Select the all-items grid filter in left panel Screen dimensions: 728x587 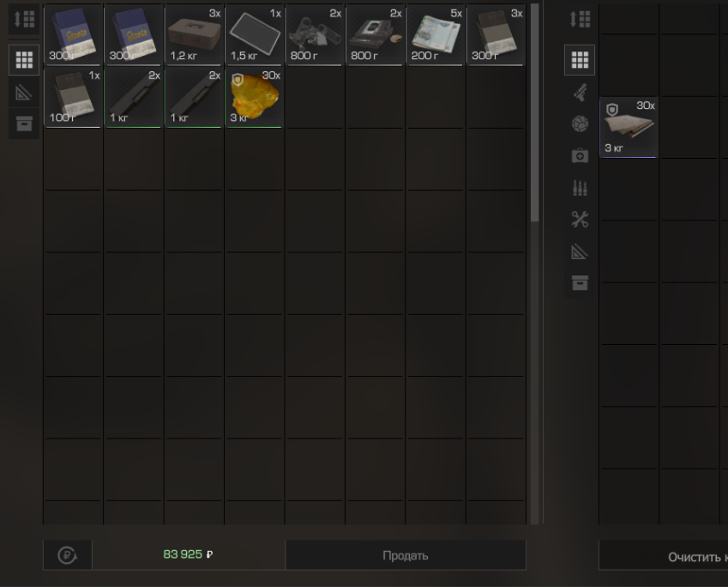24,60
